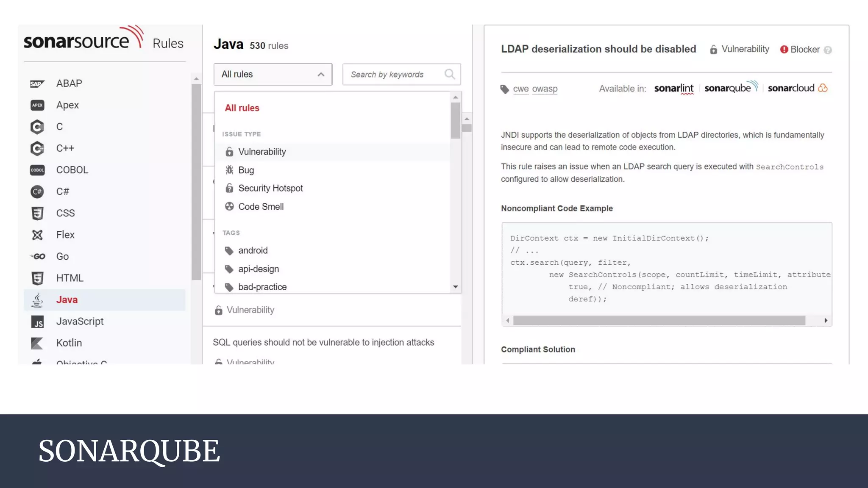The height and width of the screenshot is (488, 868).
Task: Click the Go language logo icon
Action: tap(37, 256)
